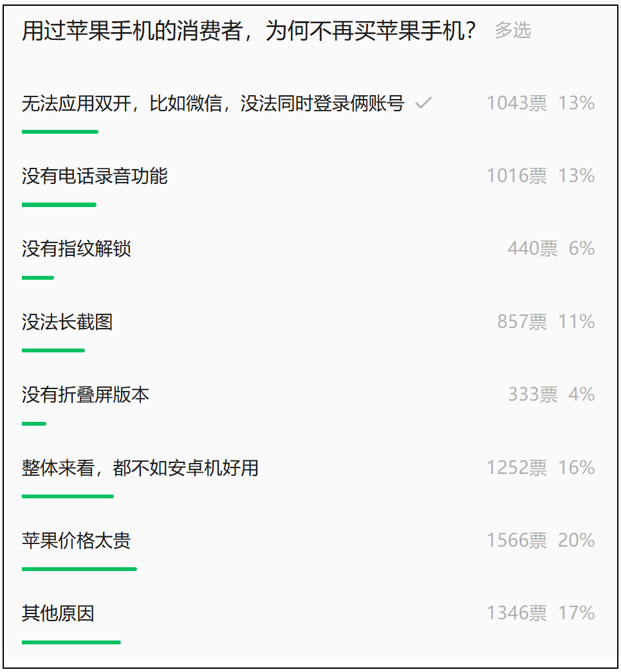Click the 857票 11% result text
621x672 pixels.
pos(546,322)
